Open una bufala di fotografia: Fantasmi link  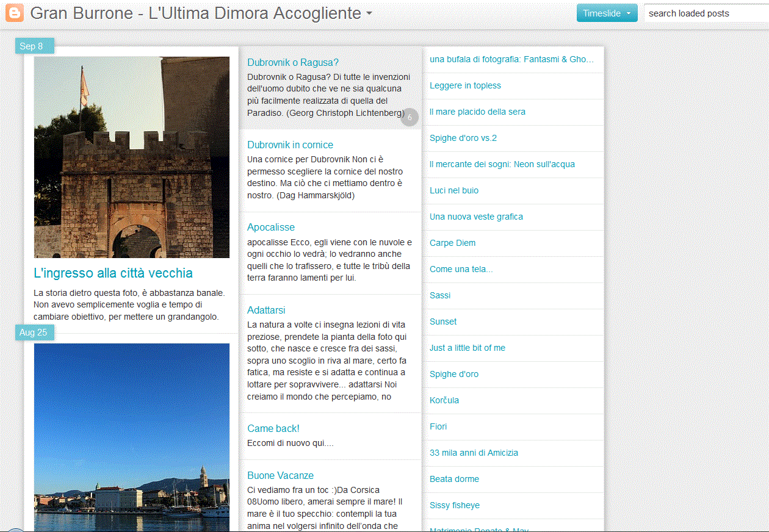point(511,59)
